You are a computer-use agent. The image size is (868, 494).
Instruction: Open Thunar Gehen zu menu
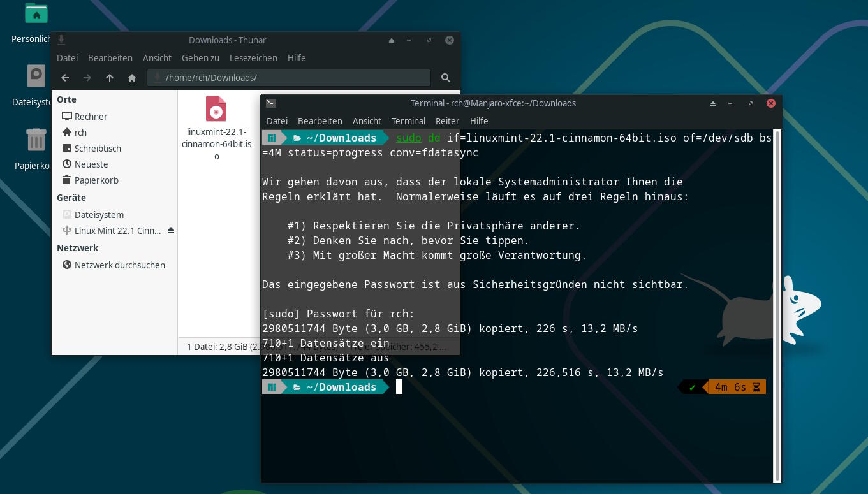(x=200, y=57)
